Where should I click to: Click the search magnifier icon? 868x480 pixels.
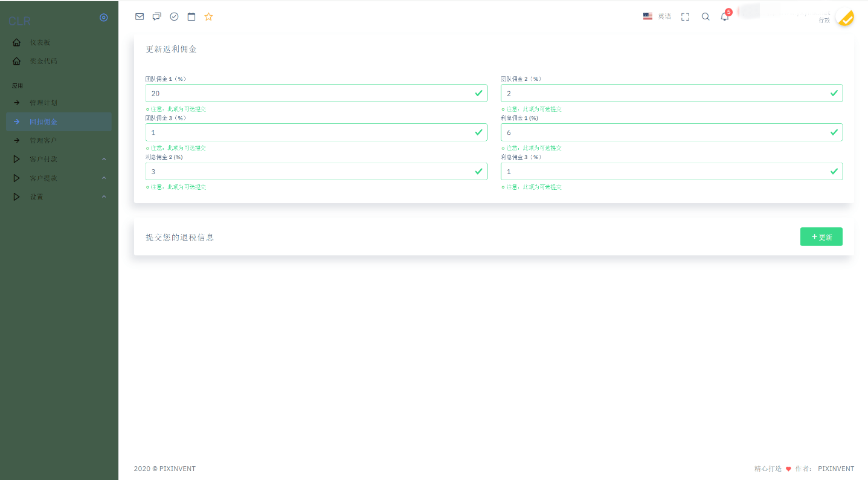706,17
